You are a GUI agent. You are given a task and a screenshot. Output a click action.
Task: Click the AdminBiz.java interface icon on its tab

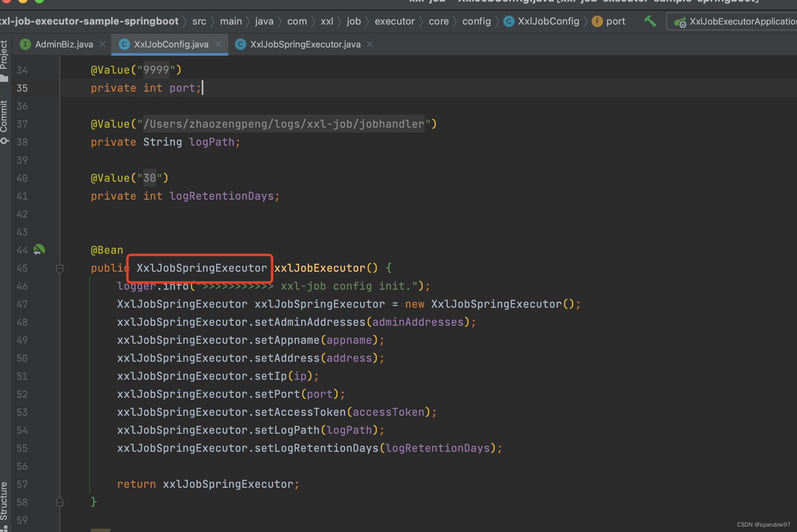(25, 44)
